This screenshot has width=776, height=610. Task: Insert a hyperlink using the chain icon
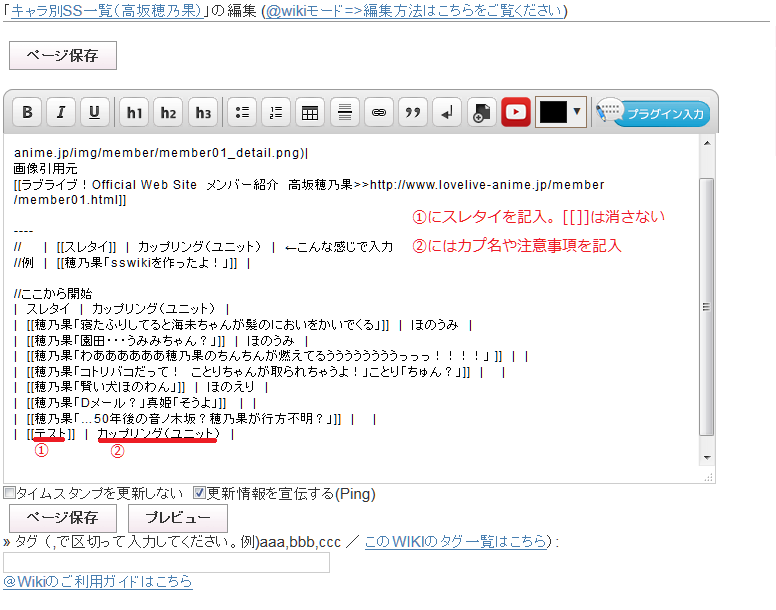point(378,113)
